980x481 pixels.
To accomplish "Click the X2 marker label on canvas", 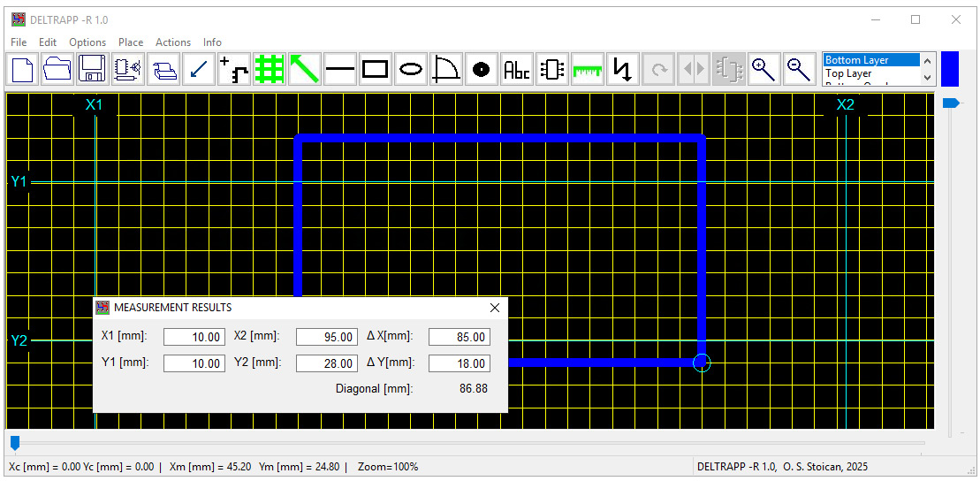I will [x=845, y=105].
